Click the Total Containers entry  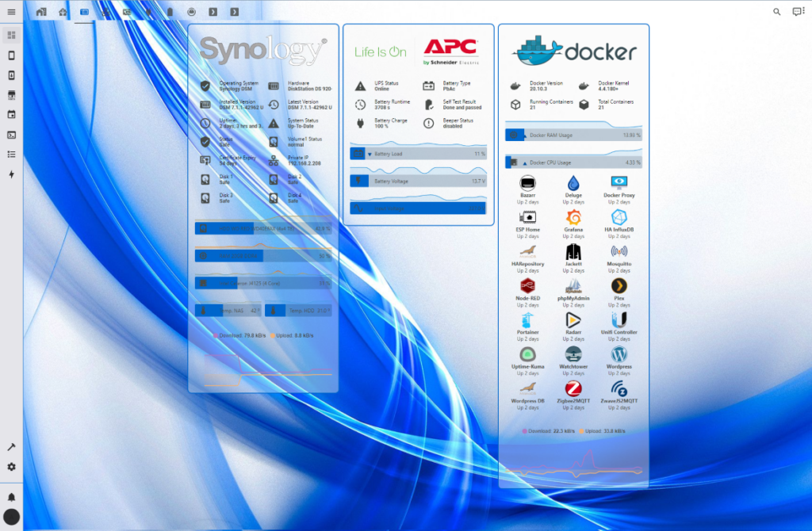pos(607,105)
